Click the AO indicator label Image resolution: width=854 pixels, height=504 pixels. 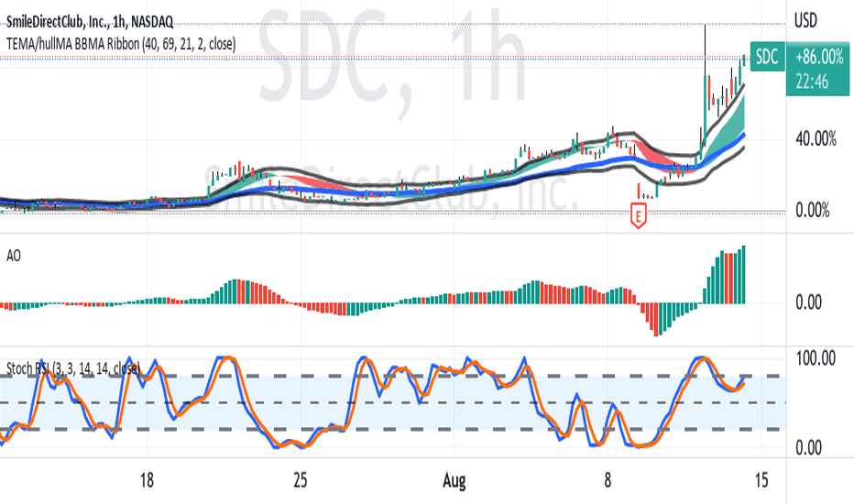point(14,256)
